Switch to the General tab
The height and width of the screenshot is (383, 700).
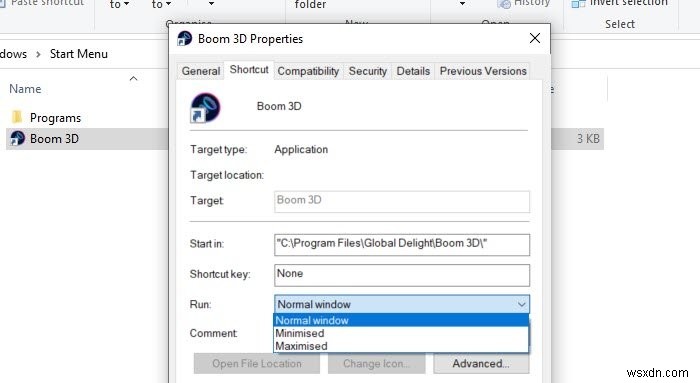(201, 71)
